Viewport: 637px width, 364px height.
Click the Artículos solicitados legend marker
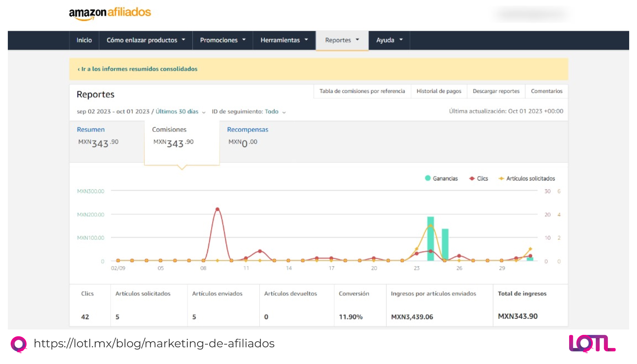502,178
